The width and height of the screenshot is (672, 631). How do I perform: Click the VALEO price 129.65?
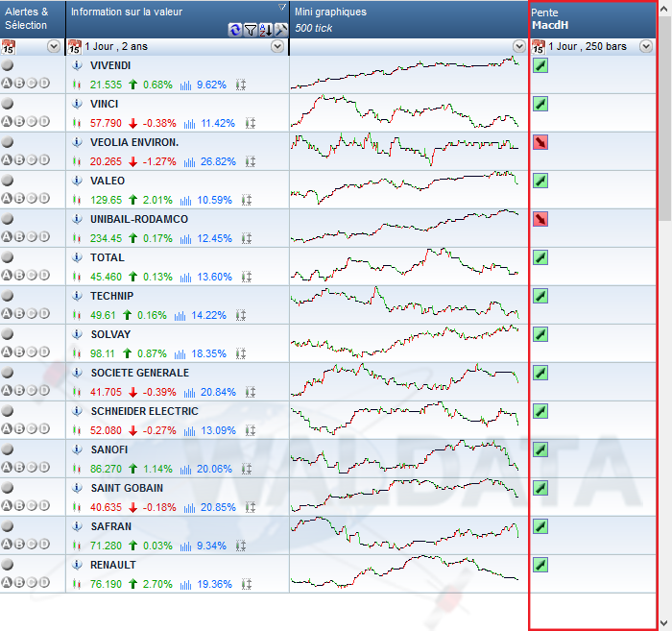tap(106, 200)
